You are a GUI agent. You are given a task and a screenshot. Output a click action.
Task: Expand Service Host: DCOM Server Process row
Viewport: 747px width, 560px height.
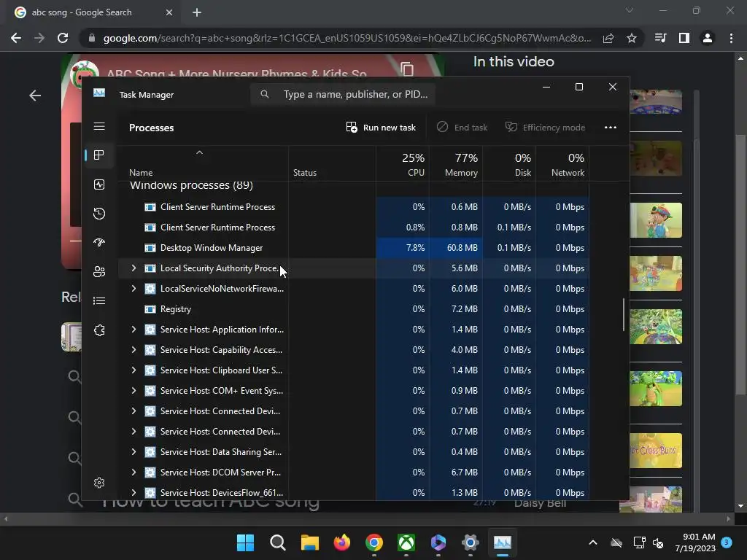click(x=133, y=472)
